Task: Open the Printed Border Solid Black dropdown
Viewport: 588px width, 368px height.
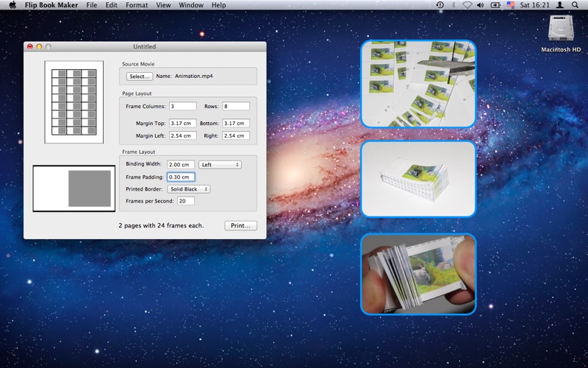Action: click(x=189, y=189)
